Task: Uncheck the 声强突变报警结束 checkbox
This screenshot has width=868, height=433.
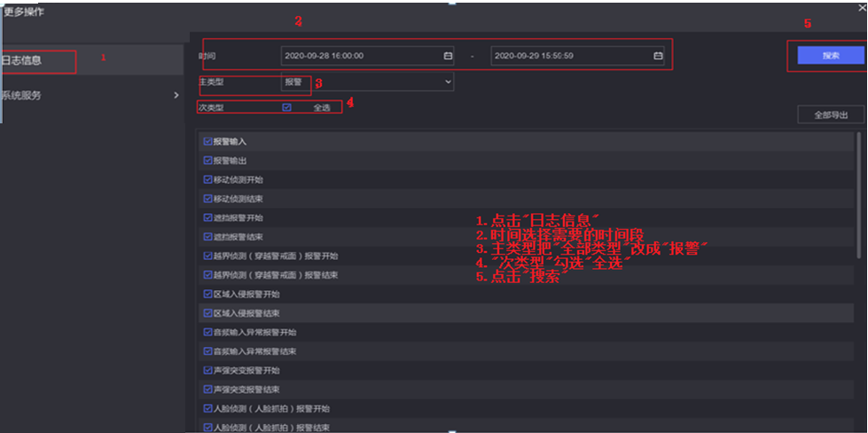Action: 207,390
